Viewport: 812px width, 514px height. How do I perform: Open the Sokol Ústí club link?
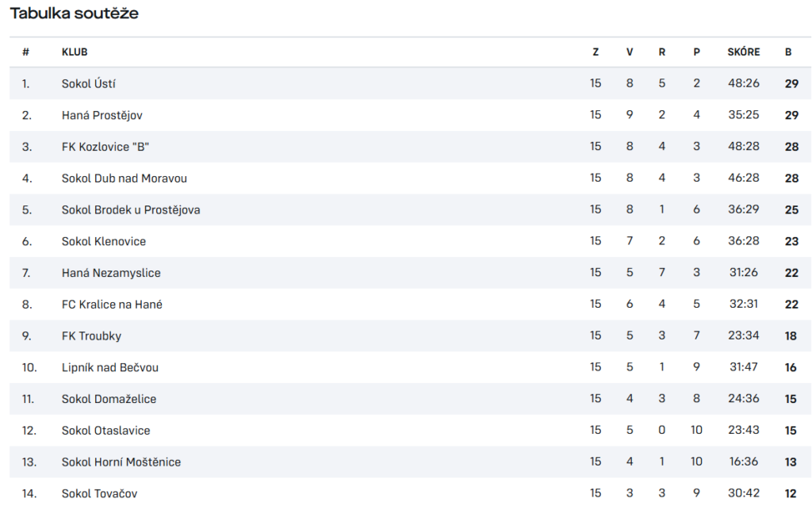pos(89,83)
